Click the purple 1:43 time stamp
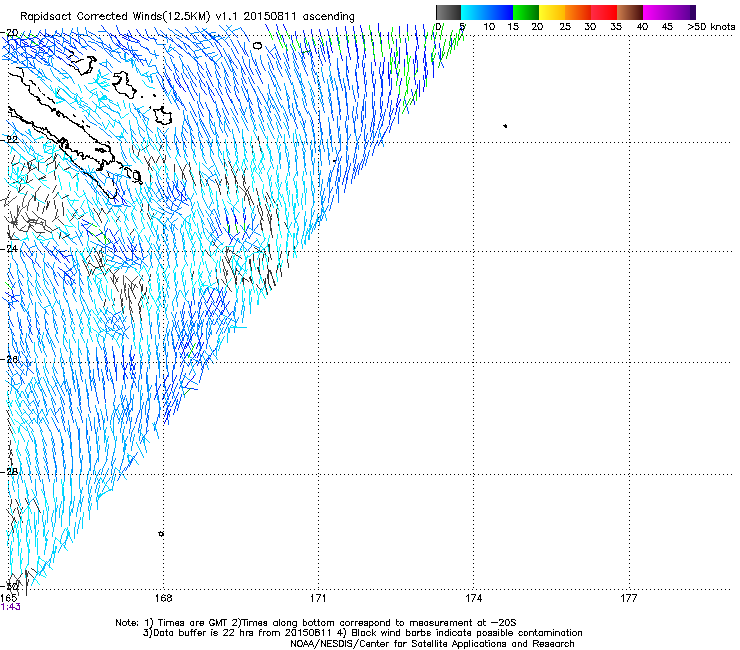Screen dimensions: 740x650 coord(11,607)
